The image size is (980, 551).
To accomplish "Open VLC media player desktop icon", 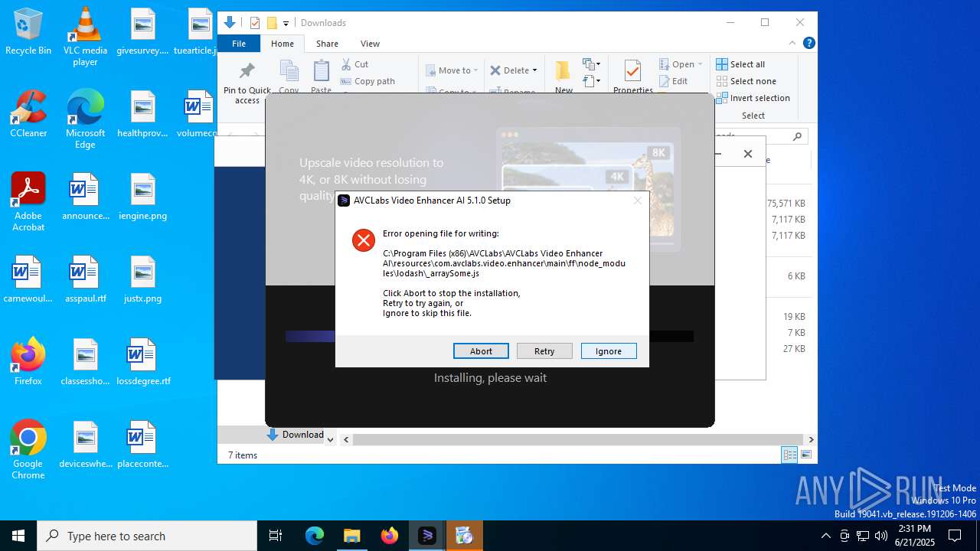I will point(85,37).
